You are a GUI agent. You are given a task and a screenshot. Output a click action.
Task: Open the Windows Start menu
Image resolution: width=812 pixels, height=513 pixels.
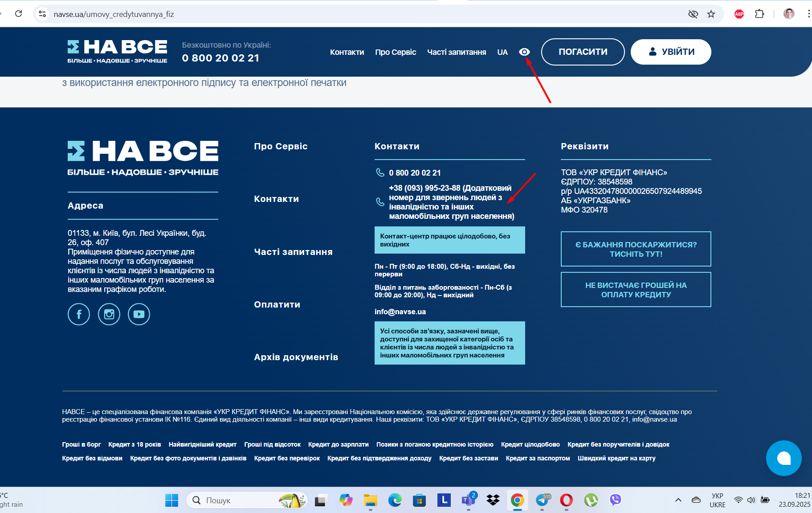pyautogui.click(x=171, y=500)
